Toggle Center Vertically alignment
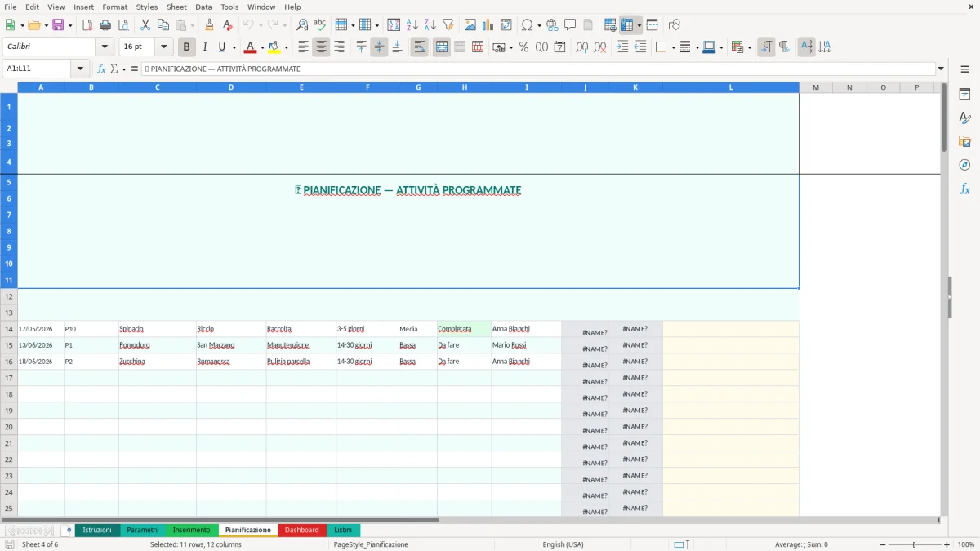 pos(379,47)
